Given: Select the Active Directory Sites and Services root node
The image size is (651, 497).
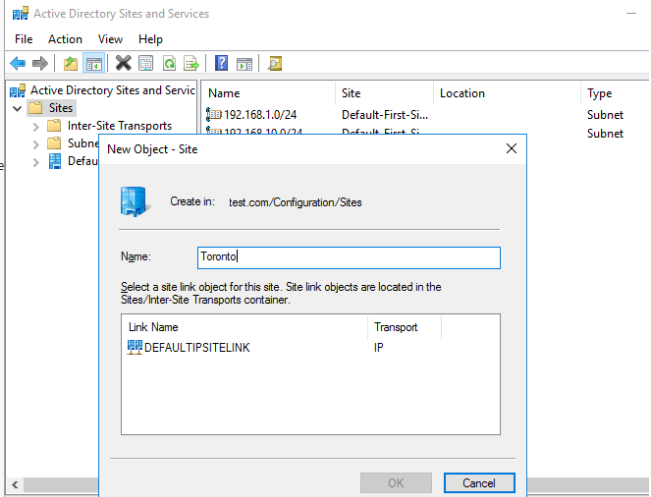Looking at the screenshot, I should click(113, 90).
